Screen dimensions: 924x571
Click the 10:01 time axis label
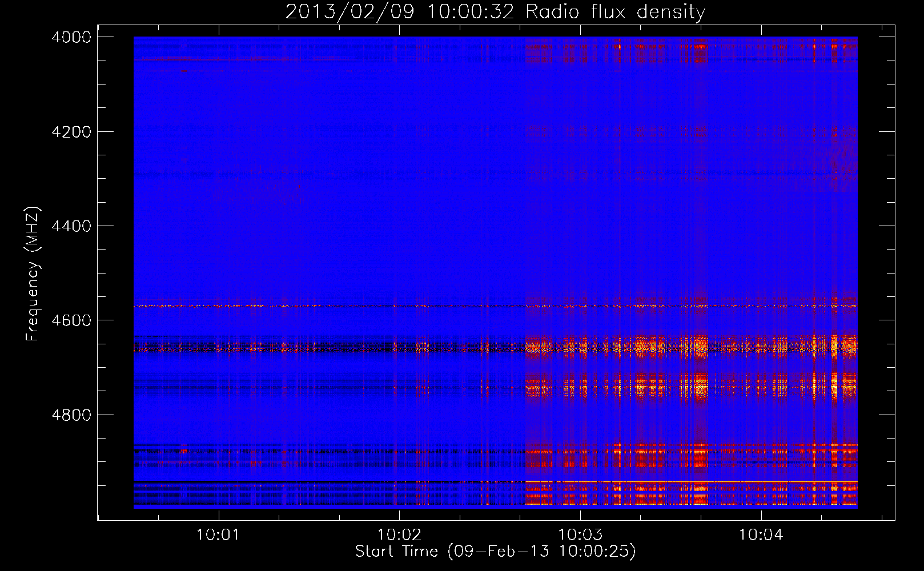pyautogui.click(x=218, y=535)
